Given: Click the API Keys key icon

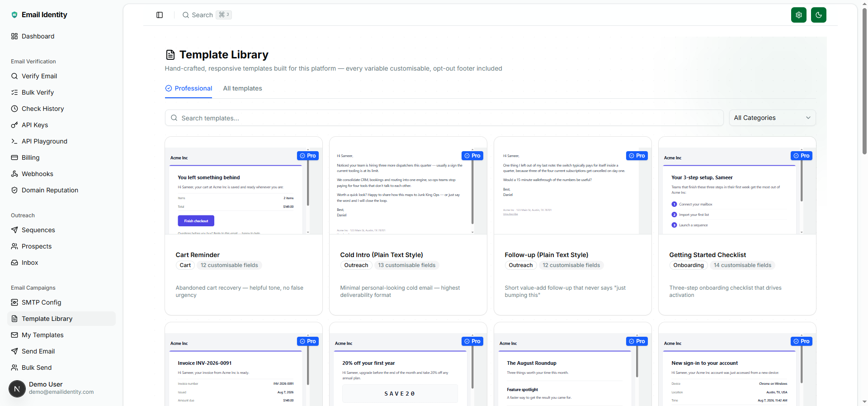Looking at the screenshot, I should [14, 125].
